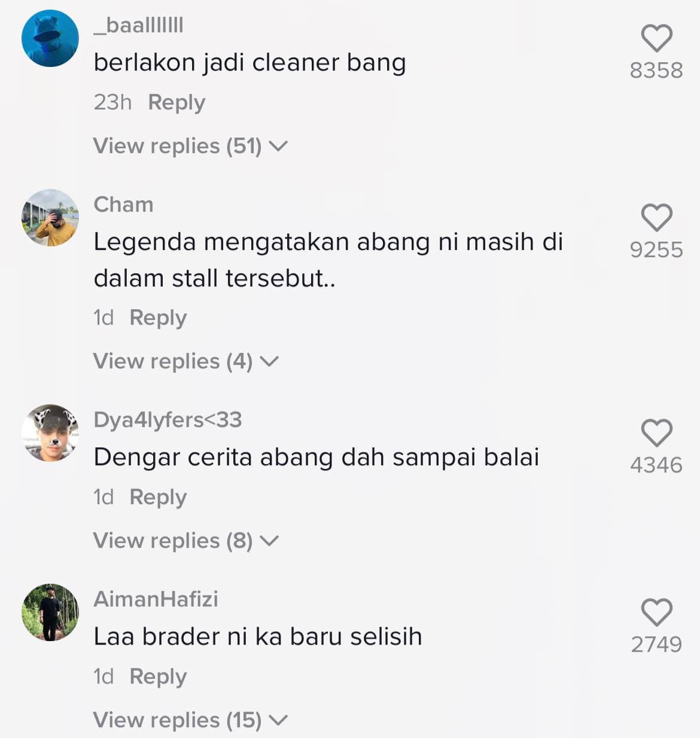Viewport: 700px width, 738px height.
Task: Reply to 'Laa brader ni ka' comment
Action: click(x=158, y=676)
